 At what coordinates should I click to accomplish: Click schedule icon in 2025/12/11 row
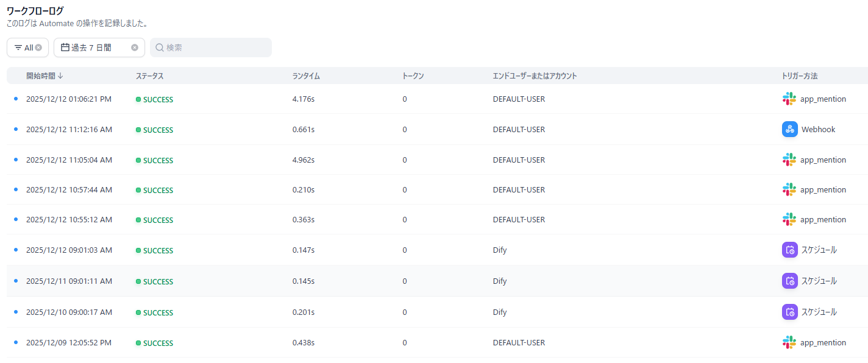[x=789, y=281]
